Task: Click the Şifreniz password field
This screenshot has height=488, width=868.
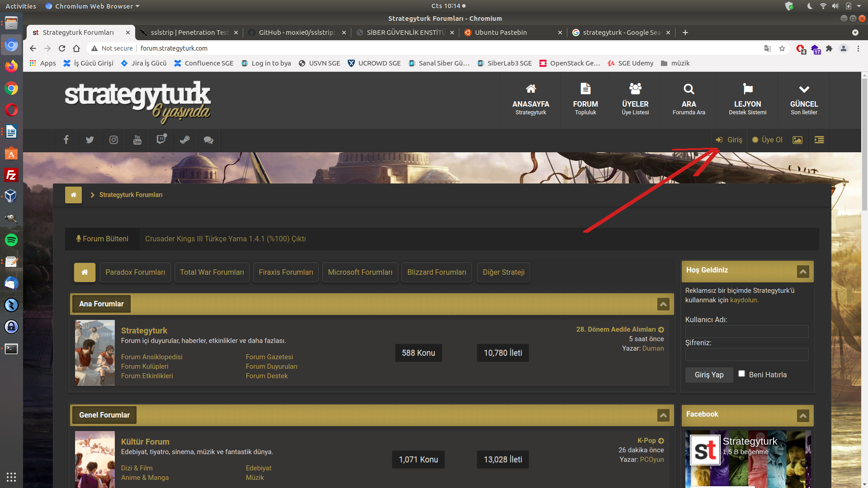Action: click(x=747, y=355)
